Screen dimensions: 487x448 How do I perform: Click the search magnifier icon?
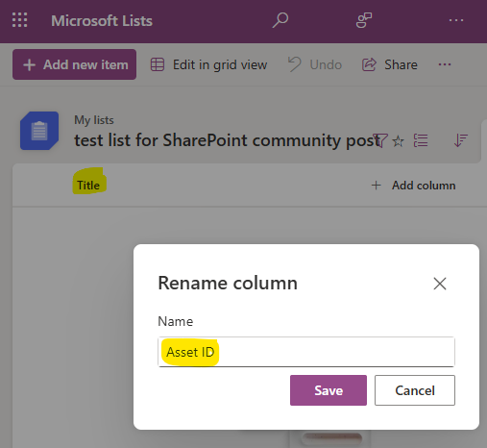280,20
